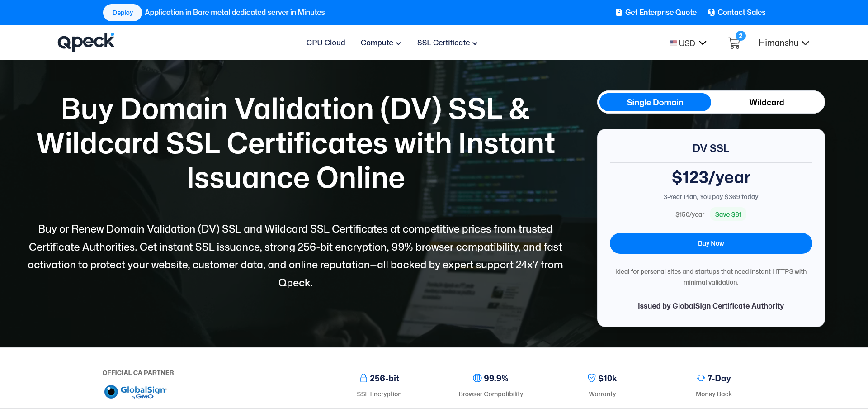Click Issued by GlobalSign Certificate Authority text
868x413 pixels.
(711, 306)
